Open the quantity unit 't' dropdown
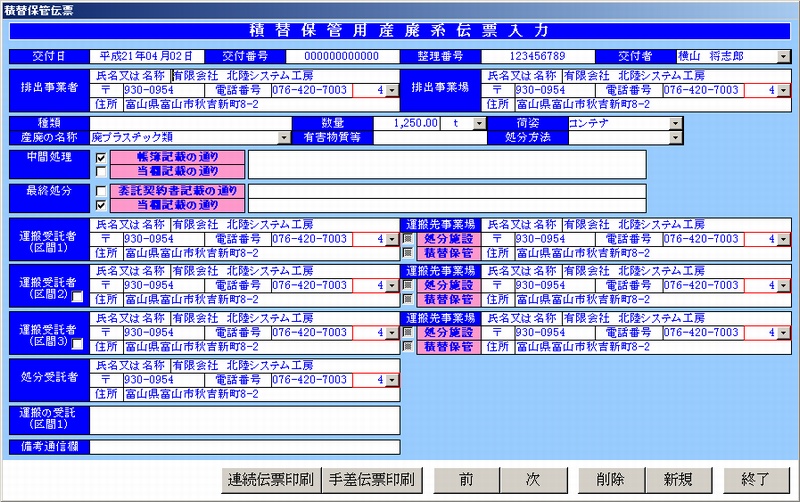The height and width of the screenshot is (502, 800). pos(478,123)
